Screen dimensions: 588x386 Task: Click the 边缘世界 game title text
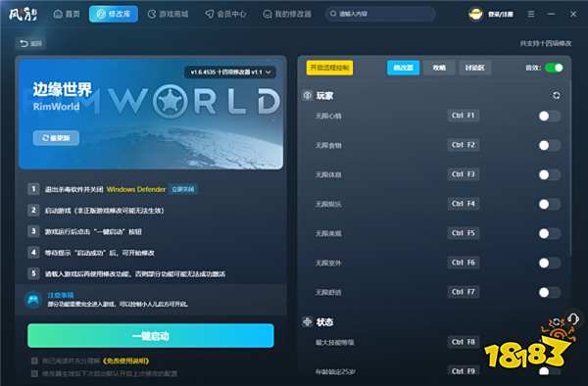[63, 89]
